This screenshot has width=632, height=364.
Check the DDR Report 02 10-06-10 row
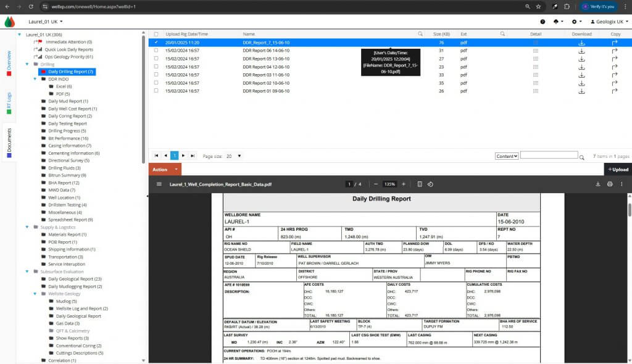tap(156, 83)
